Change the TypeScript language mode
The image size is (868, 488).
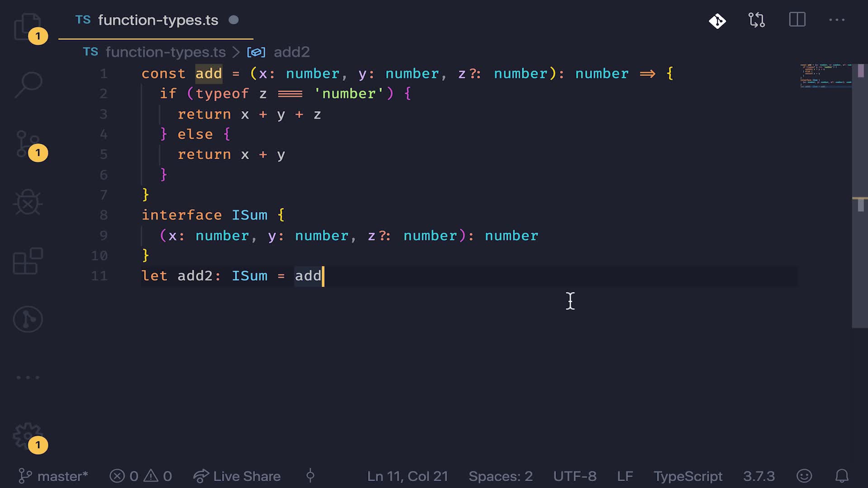(x=688, y=476)
